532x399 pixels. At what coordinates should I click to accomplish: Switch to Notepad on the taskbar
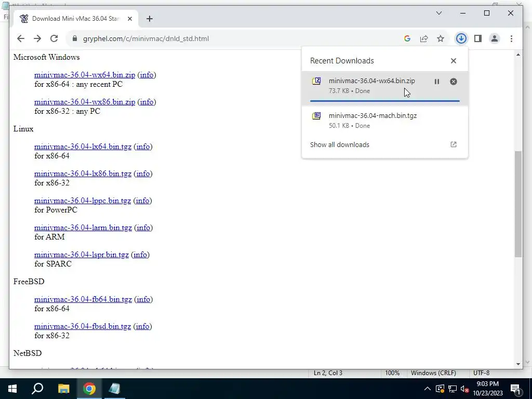[114, 389]
